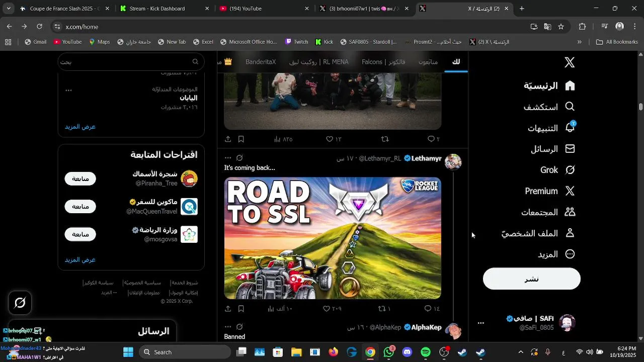Repost the Lethamyr Road to SSL post
Image resolution: width=644 pixels, height=362 pixels.
(384, 309)
